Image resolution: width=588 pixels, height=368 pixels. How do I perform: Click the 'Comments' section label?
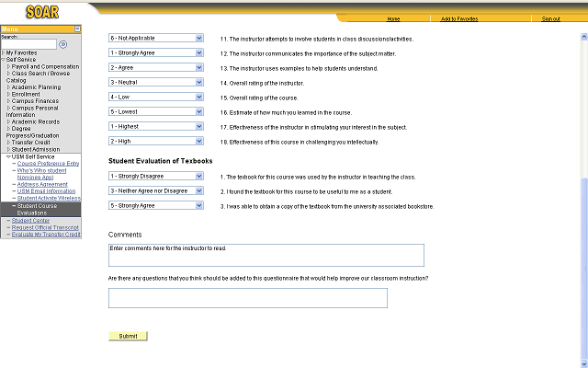tap(125, 235)
